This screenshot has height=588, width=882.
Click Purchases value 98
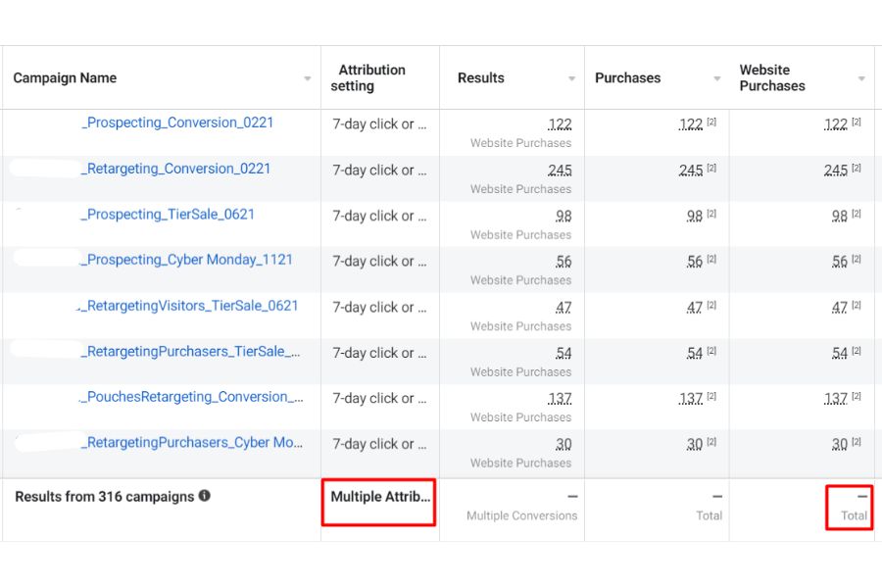tap(695, 216)
